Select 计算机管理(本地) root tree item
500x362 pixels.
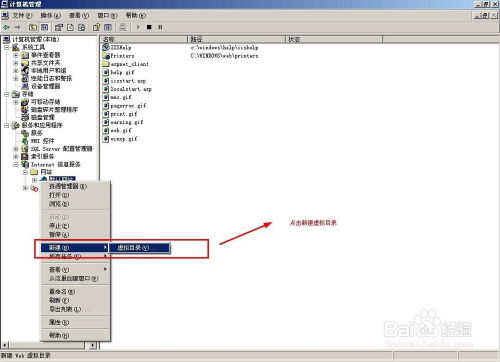coord(31,39)
